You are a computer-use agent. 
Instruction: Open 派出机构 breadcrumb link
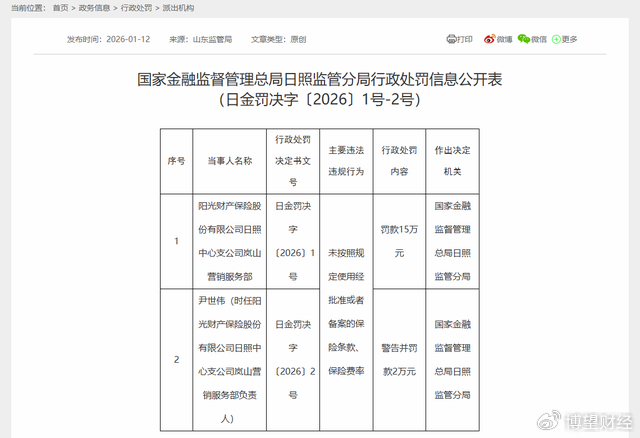(178, 8)
